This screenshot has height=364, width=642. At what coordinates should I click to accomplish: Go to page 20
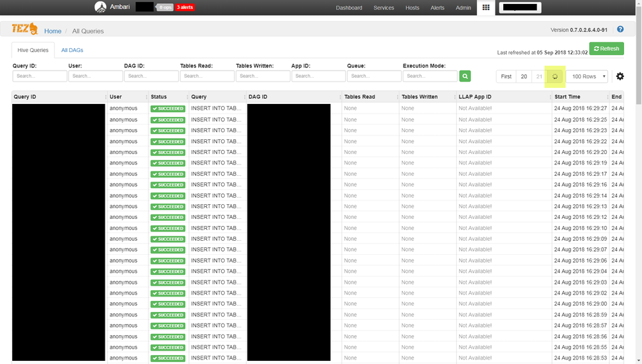(524, 76)
